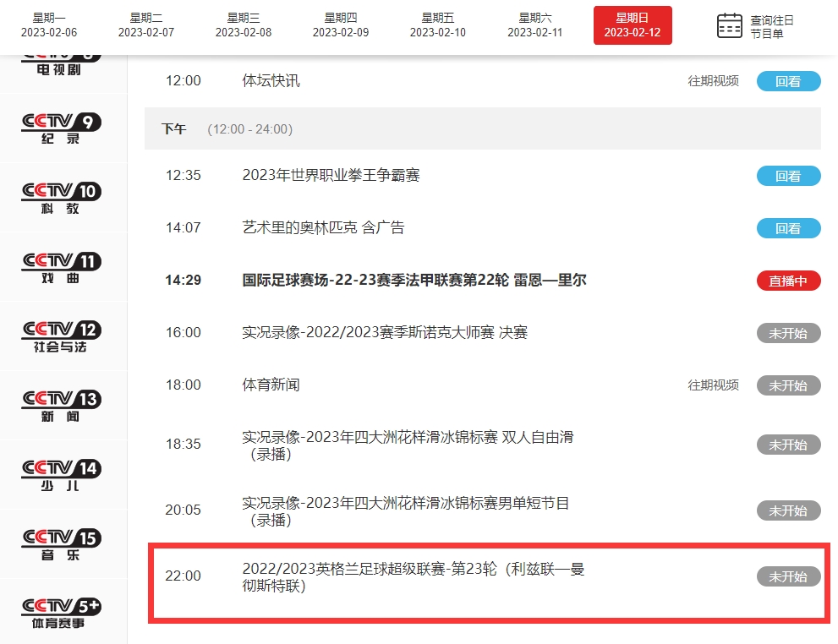Switch to 星期五 2023-02-10 tab

coord(438,25)
